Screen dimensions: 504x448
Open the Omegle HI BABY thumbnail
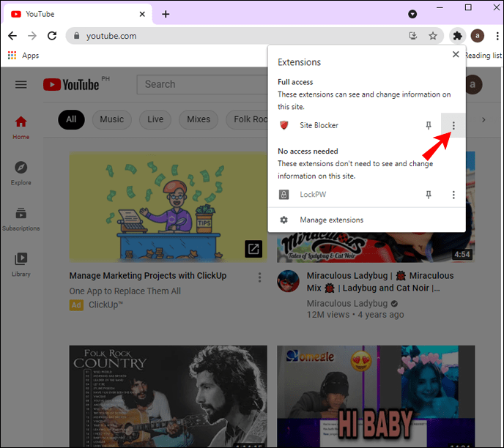coord(376,396)
